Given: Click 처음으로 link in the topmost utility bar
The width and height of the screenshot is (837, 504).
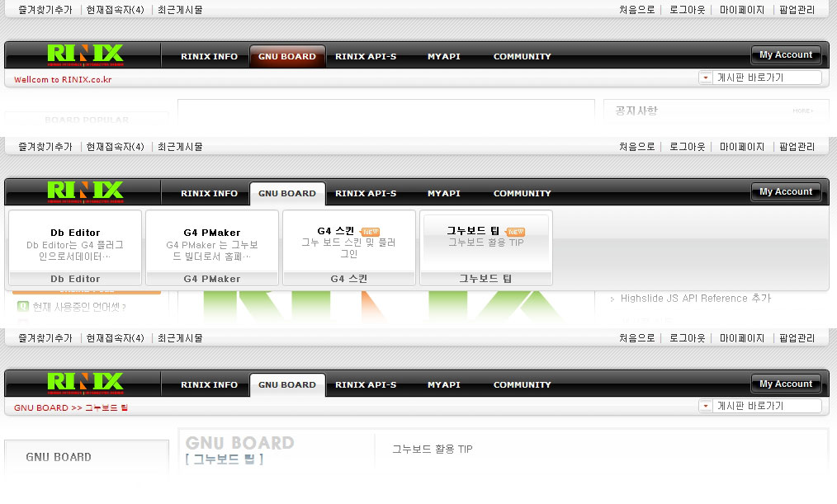Looking at the screenshot, I should coord(636,10).
